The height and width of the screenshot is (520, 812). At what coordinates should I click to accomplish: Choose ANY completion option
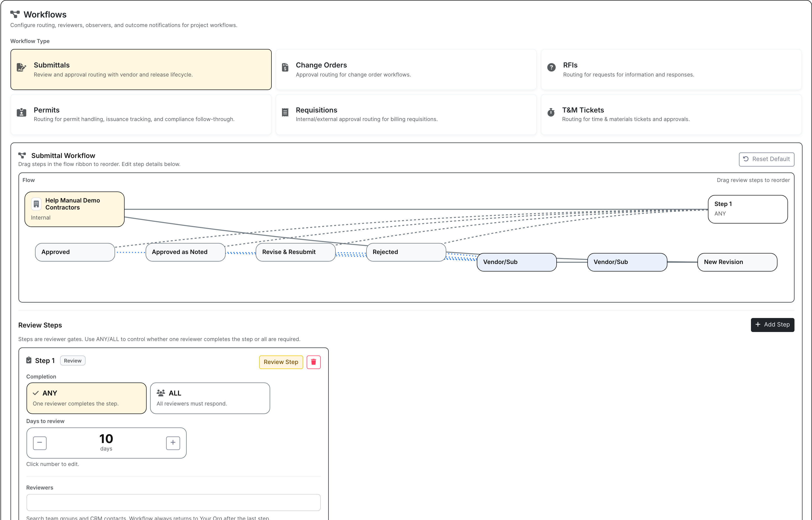(x=87, y=398)
